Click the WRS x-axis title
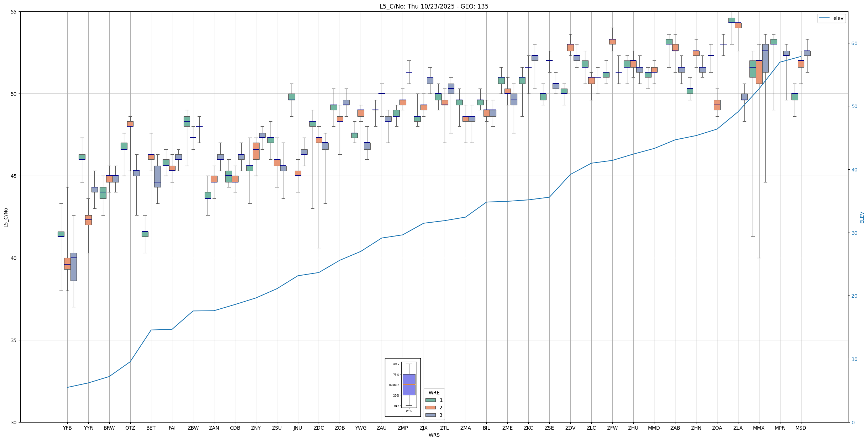The width and height of the screenshot is (868, 441). [434, 435]
